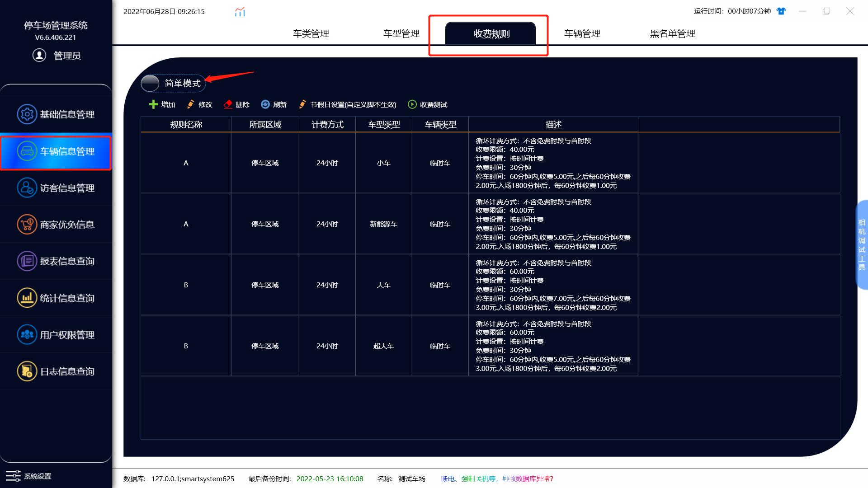Click the 描述 column header
Viewport: 868px width, 488px height.
click(553, 124)
